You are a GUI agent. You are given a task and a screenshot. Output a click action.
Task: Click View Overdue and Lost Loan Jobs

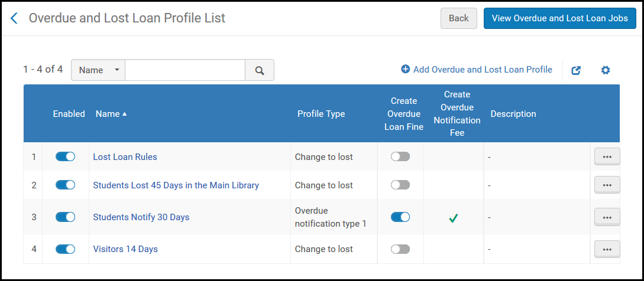tap(559, 18)
